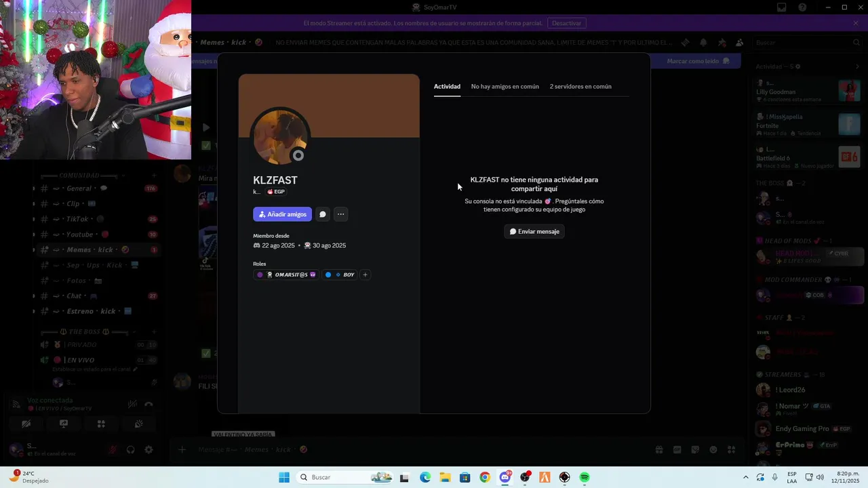Screen dimensions: 868x488
Task: Expand the Actividad section chevron
Action: pyautogui.click(x=857, y=66)
